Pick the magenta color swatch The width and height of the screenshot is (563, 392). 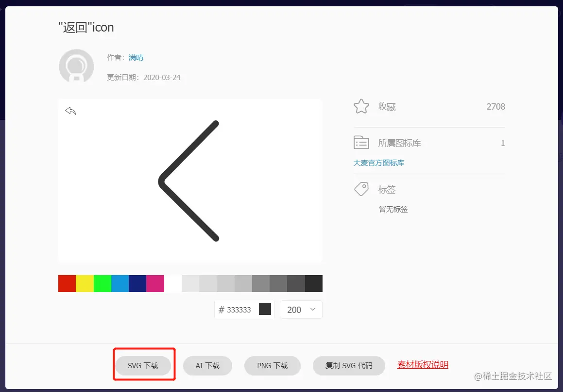click(x=155, y=284)
